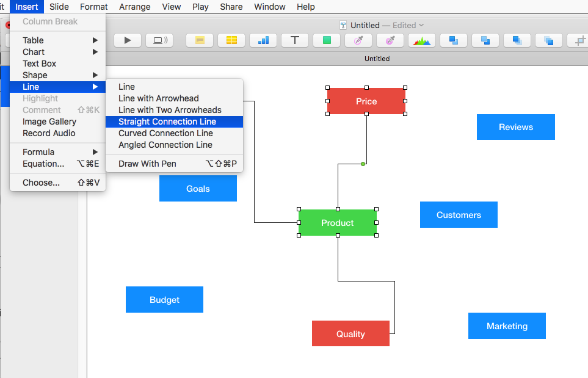The image size is (588, 378).
Task: Open the Play menu in menu bar
Action: (200, 7)
